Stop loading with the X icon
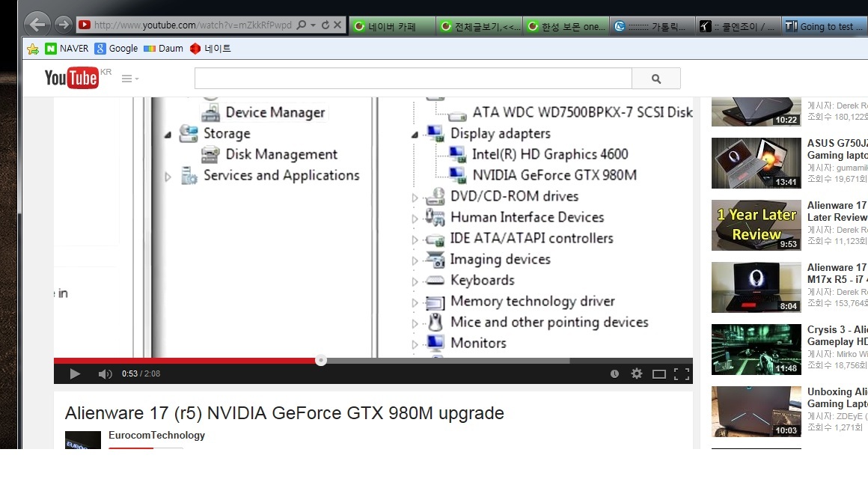The height and width of the screenshot is (485, 868). (x=337, y=25)
